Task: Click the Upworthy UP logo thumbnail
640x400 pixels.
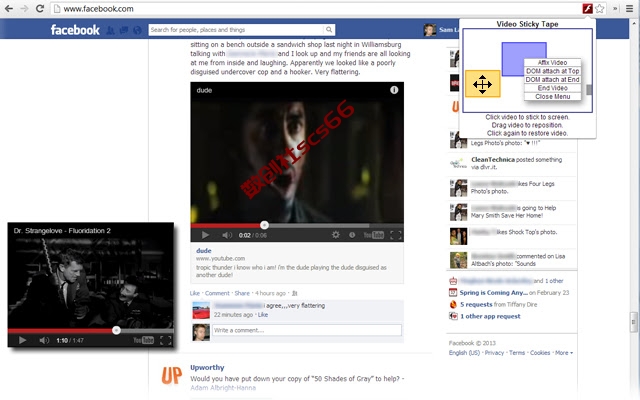Action: tap(172, 375)
